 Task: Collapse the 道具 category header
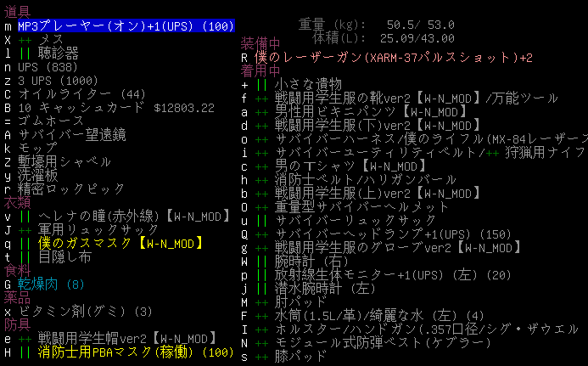tap(17, 13)
